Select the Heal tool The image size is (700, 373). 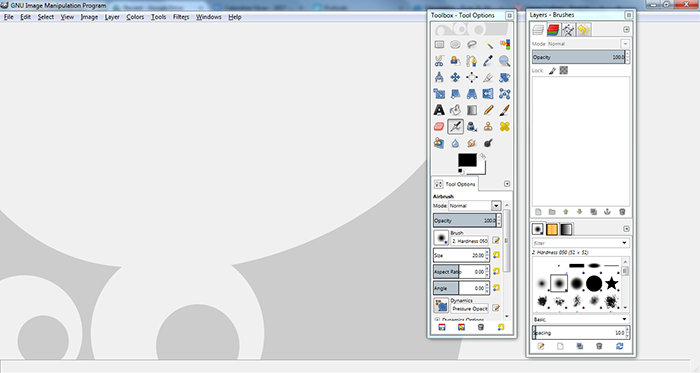(505, 127)
